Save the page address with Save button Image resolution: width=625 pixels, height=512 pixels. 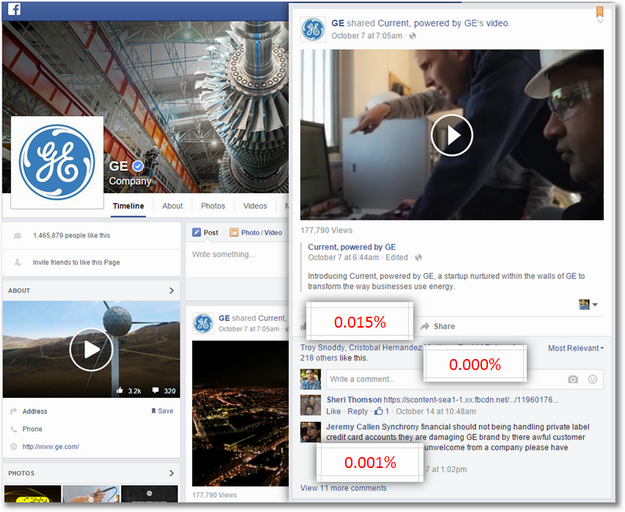pyautogui.click(x=162, y=411)
